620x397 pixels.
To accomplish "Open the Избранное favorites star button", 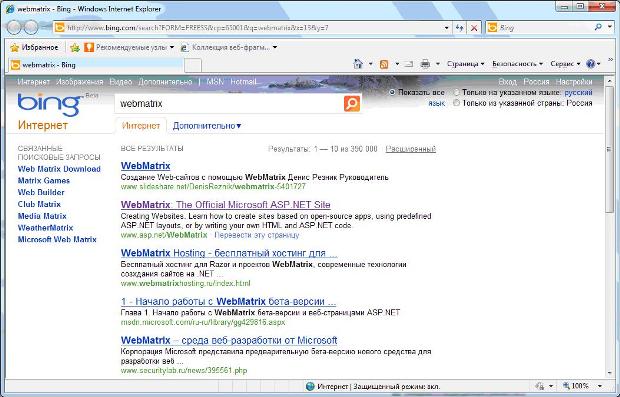I will 34,47.
